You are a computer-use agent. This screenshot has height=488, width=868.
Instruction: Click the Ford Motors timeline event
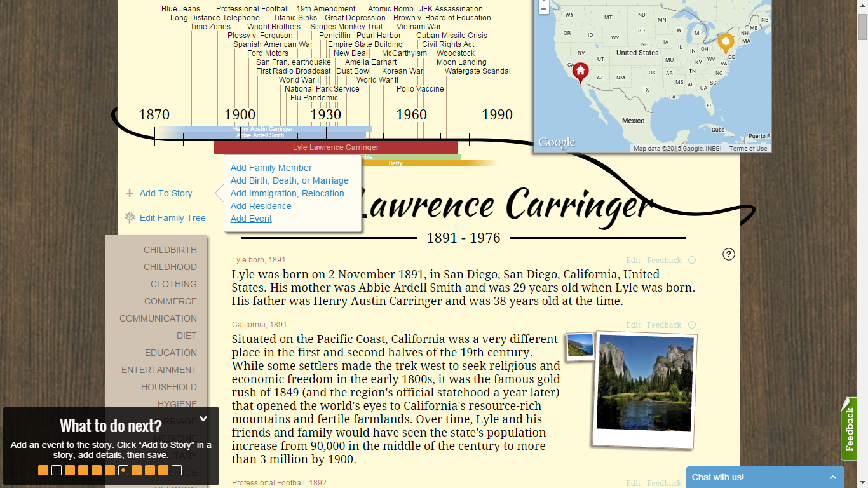click(268, 53)
